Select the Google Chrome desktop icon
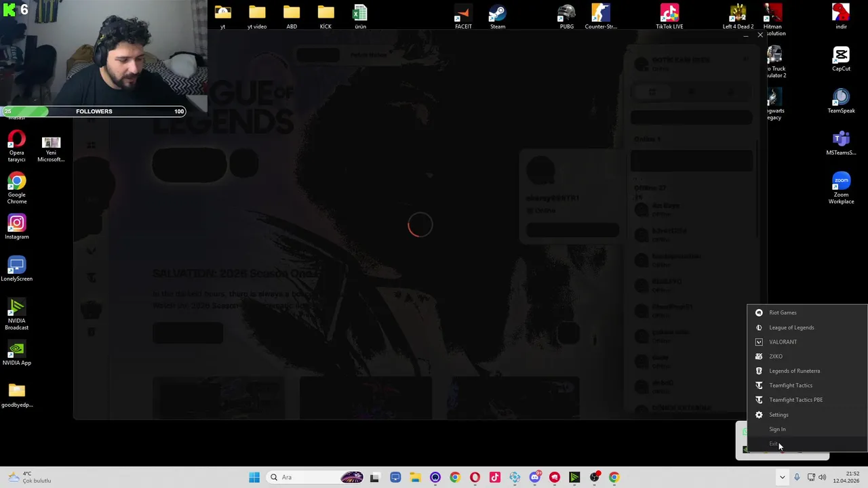Screen dimensions: 868x488 17,188
